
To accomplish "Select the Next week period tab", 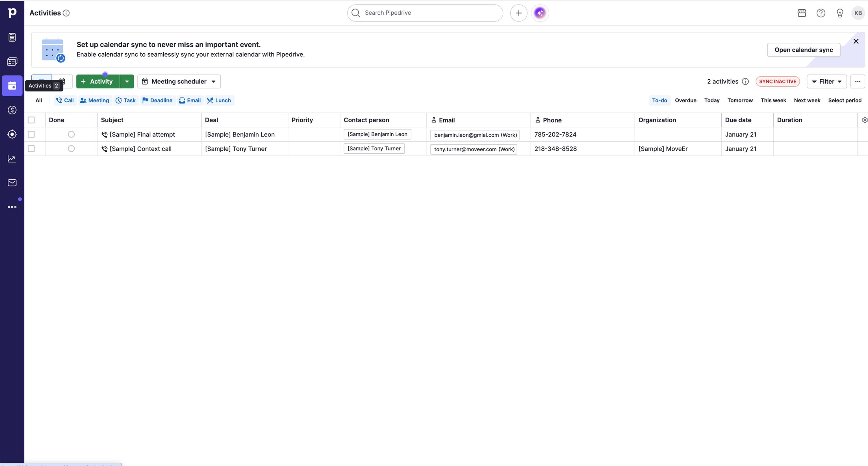I will [807, 100].
